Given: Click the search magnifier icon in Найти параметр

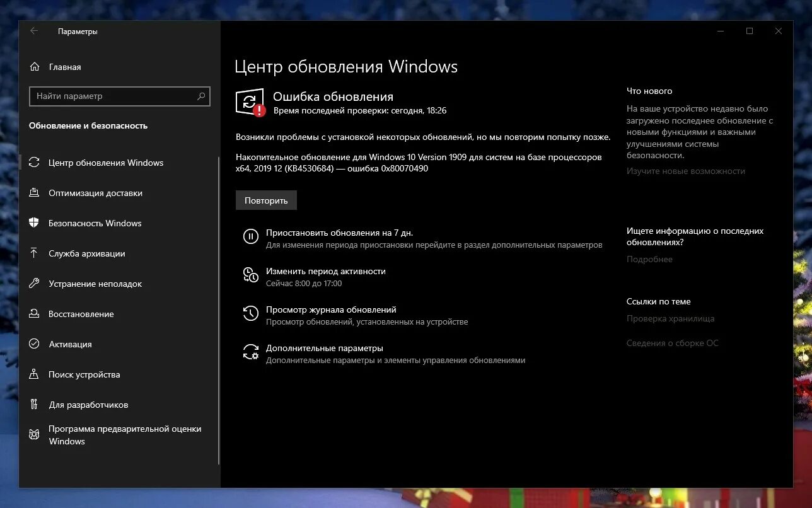Looking at the screenshot, I should tap(201, 96).
